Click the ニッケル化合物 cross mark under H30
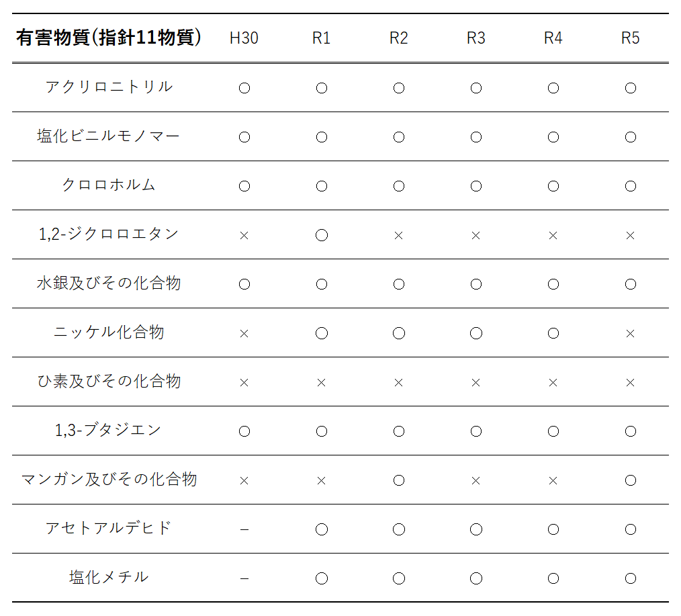The height and width of the screenshot is (616, 681). click(x=244, y=333)
